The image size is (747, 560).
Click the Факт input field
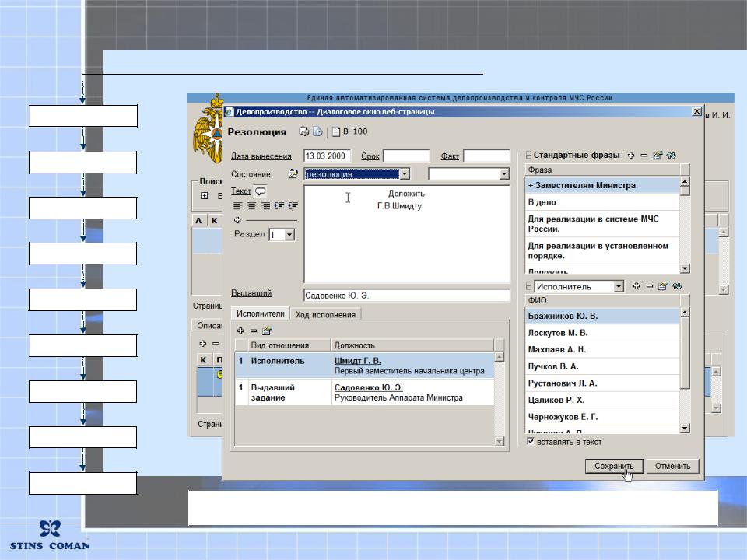click(x=486, y=156)
